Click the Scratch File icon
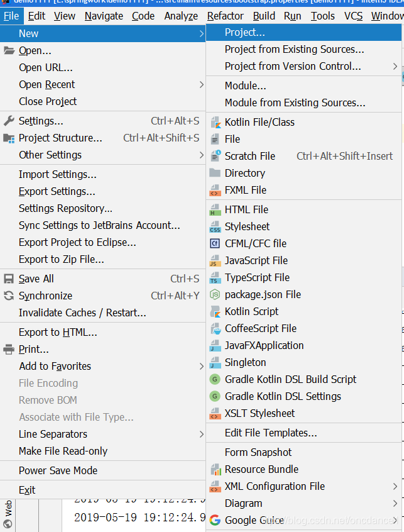 (x=216, y=156)
